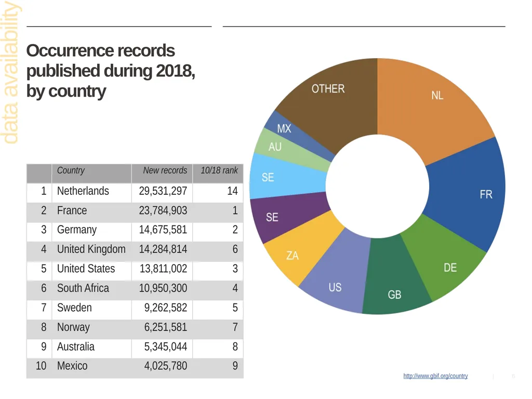Viewport: 532px width, 399px height.
Task: Select the value 23,784,903
Action: click(x=163, y=210)
